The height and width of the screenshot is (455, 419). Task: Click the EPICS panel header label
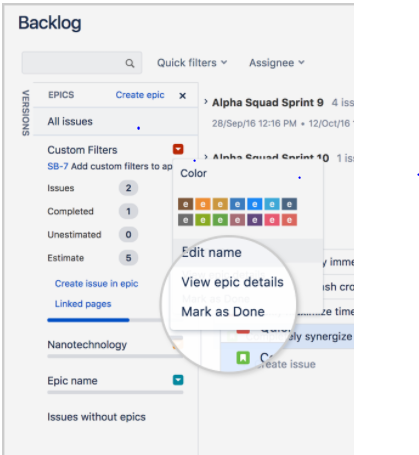61,95
